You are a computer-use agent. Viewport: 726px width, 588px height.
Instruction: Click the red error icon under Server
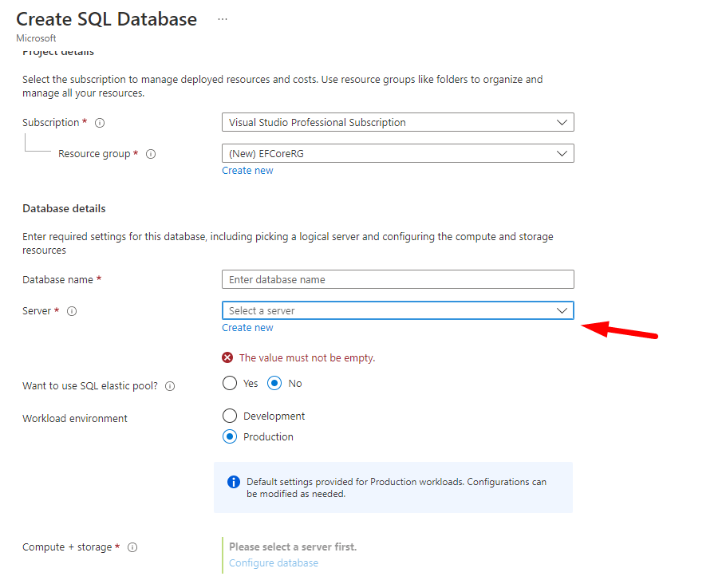click(x=228, y=358)
